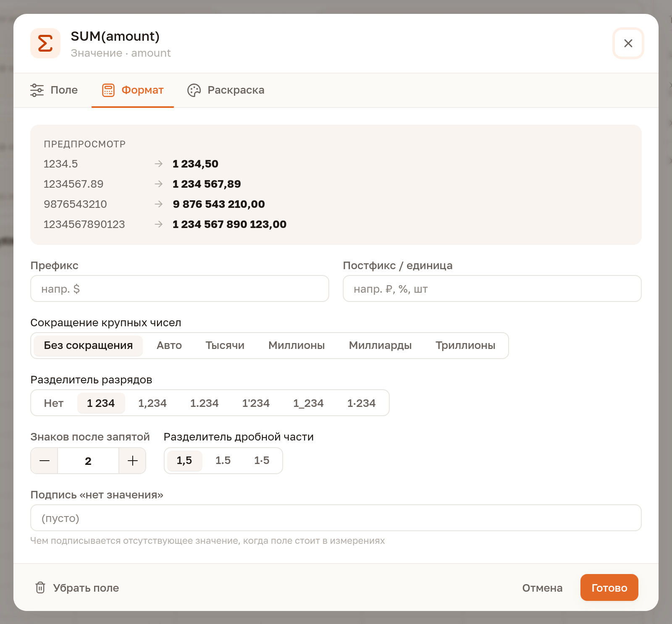
Task: Click the palette icon next to Раскраска
Action: coord(194,90)
